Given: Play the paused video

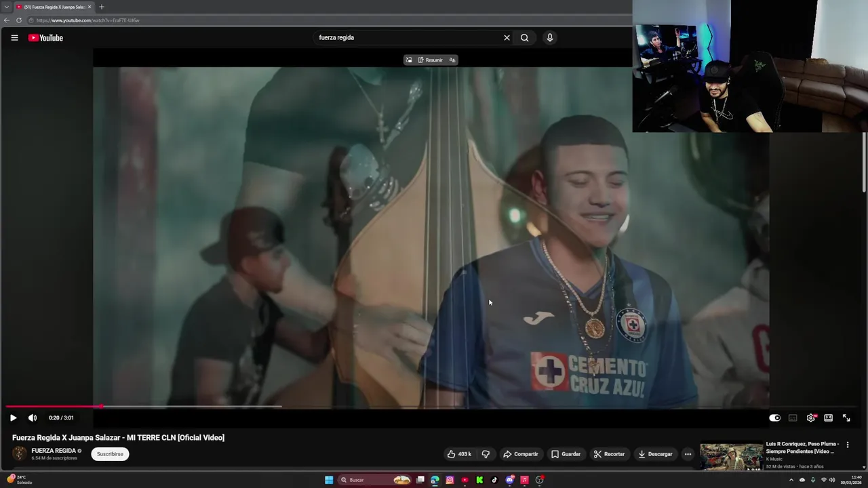Looking at the screenshot, I should point(13,418).
